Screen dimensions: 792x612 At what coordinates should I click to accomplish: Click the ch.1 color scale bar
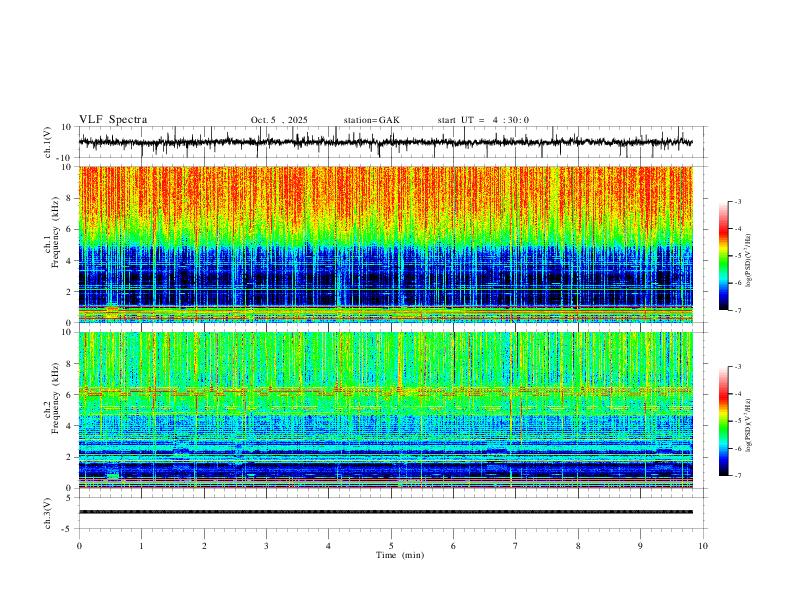point(724,256)
